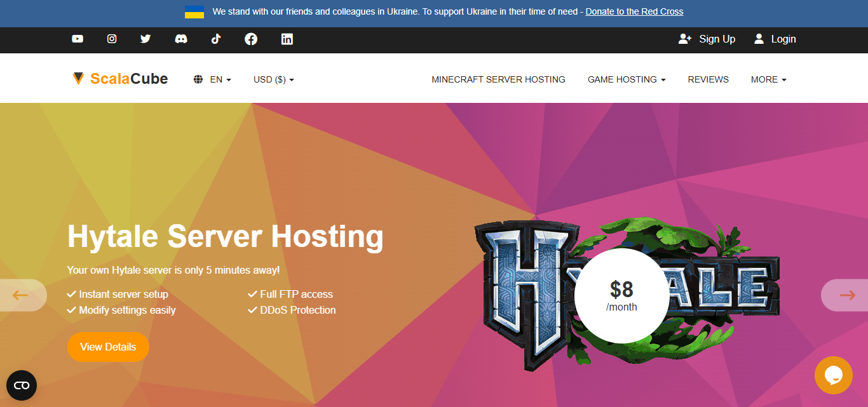Click 'Your own Hytale server' tagline text
868x407 pixels.
click(x=173, y=270)
